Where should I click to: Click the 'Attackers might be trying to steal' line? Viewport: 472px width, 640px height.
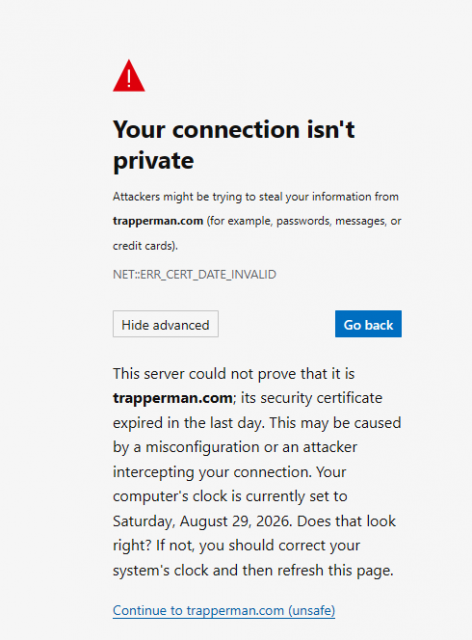click(256, 197)
